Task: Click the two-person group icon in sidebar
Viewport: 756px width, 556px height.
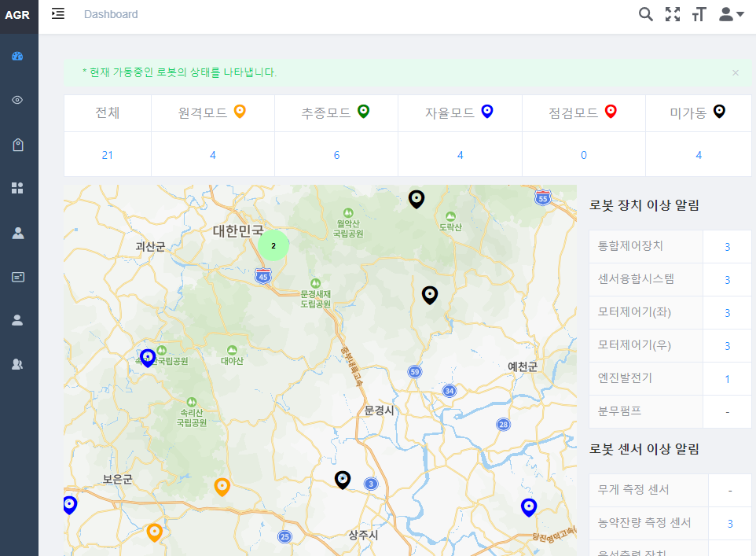Action: pyautogui.click(x=18, y=364)
